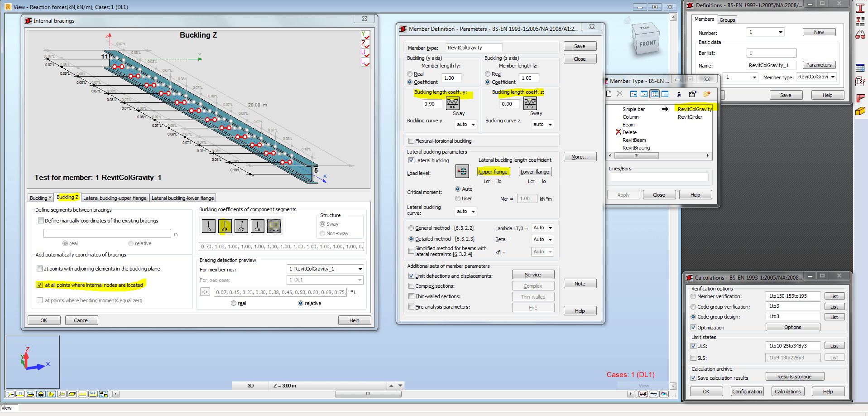Click the red structure frame icon in right toolbar

[x=860, y=82]
